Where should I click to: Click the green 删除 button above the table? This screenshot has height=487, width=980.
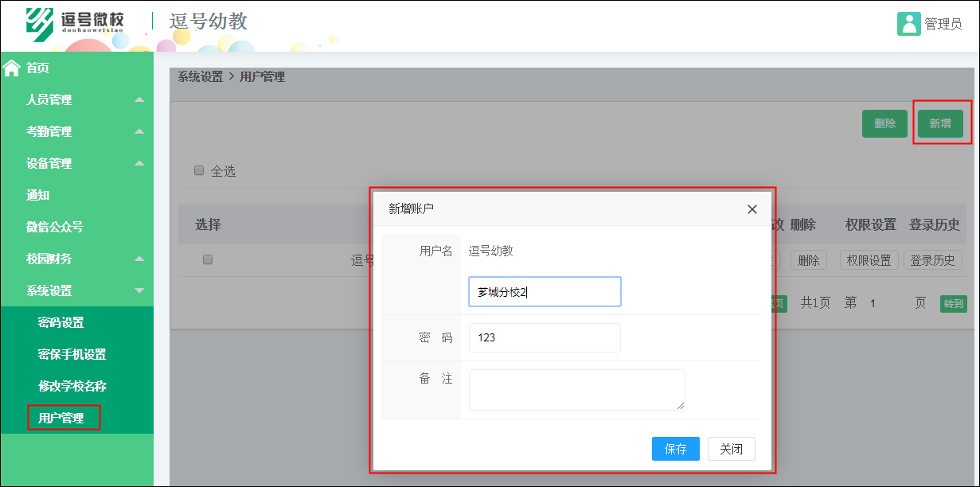(884, 123)
